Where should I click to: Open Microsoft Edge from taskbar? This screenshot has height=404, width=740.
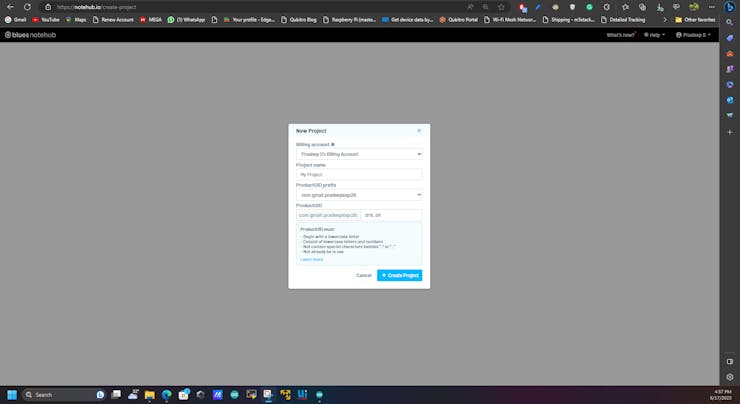(167, 395)
